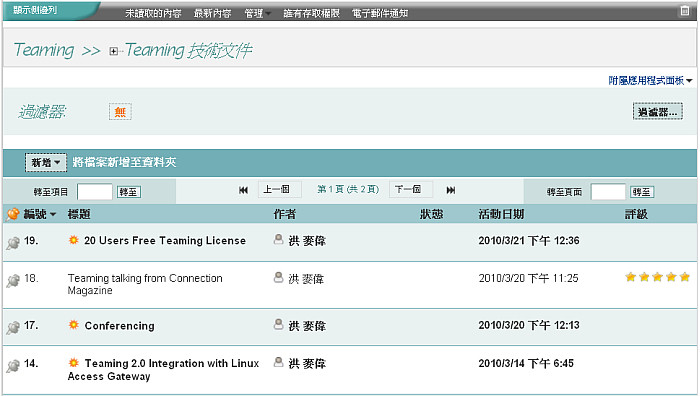The image size is (700, 396).
Task: Click the 下一個 page button
Action: tap(411, 189)
